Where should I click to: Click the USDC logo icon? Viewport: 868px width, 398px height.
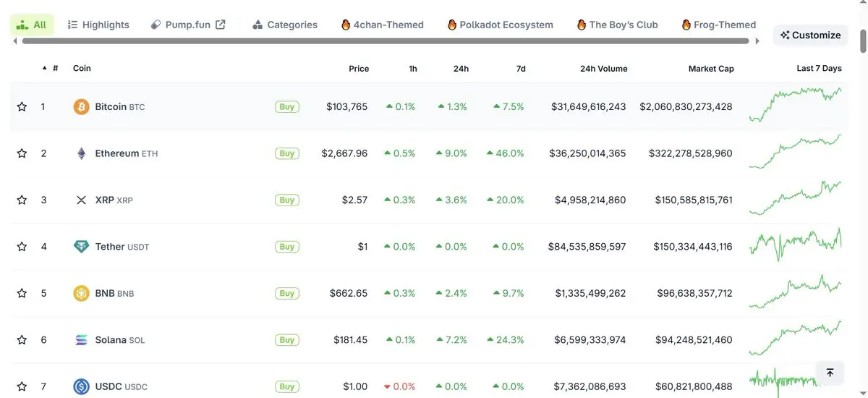tap(81, 386)
